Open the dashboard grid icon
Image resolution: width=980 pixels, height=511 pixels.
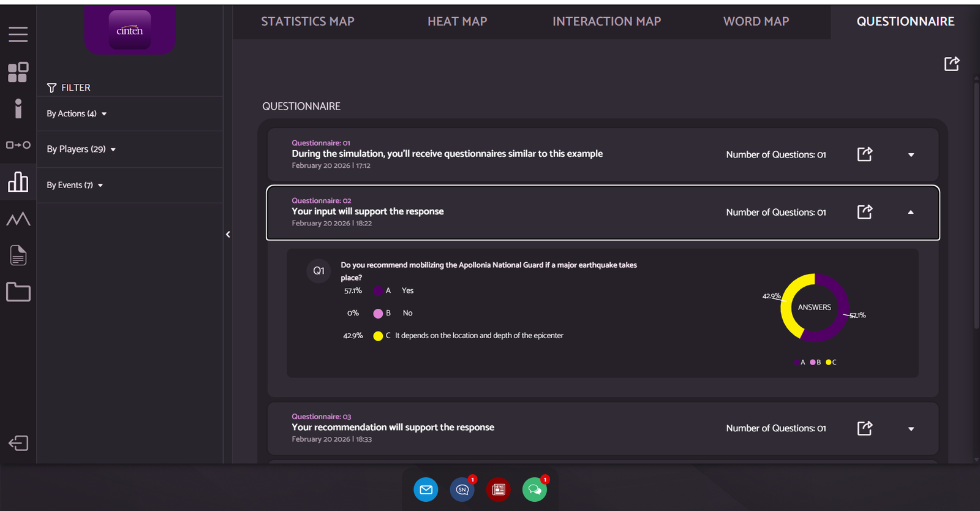coord(18,72)
